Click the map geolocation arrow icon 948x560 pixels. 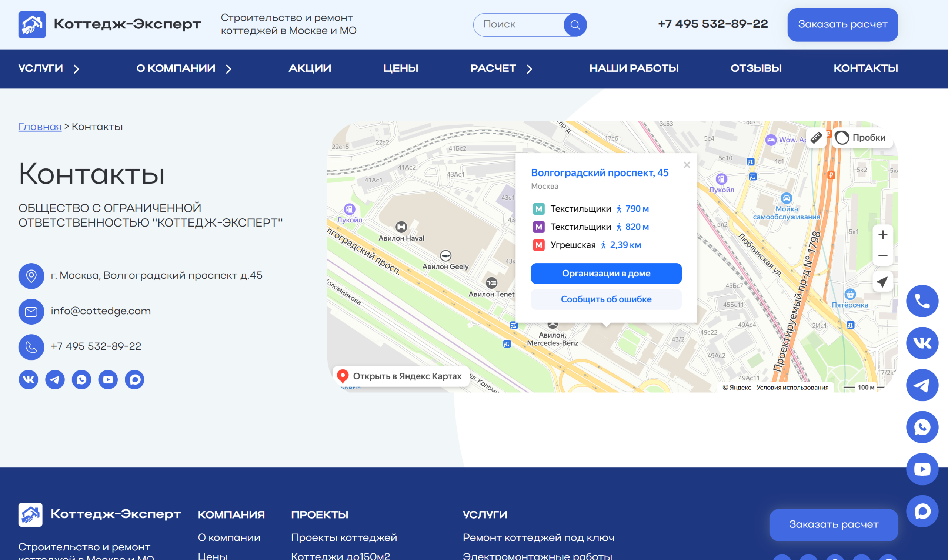pos(882,282)
